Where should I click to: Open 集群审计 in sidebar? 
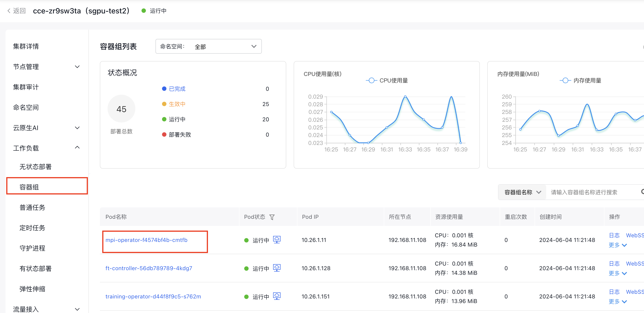pyautogui.click(x=26, y=87)
